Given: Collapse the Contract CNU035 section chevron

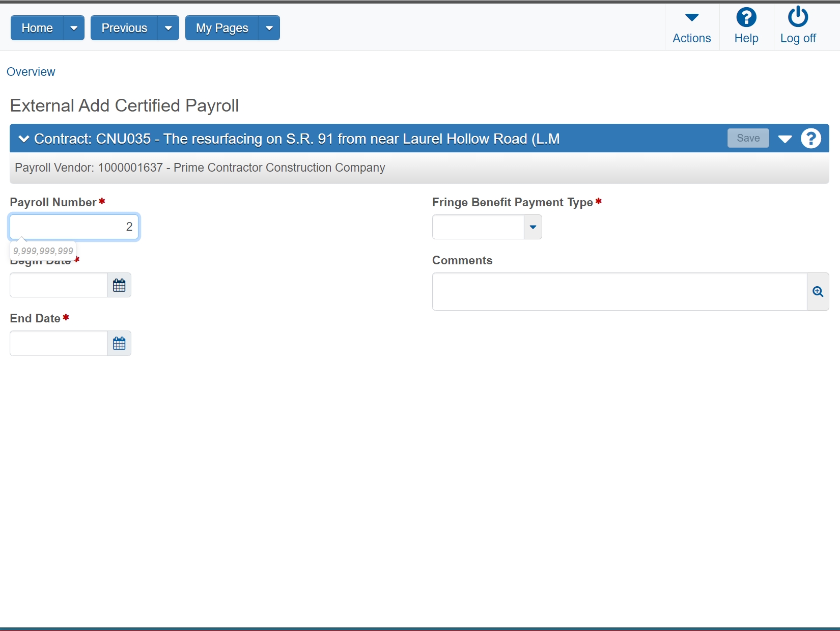Looking at the screenshot, I should point(23,139).
